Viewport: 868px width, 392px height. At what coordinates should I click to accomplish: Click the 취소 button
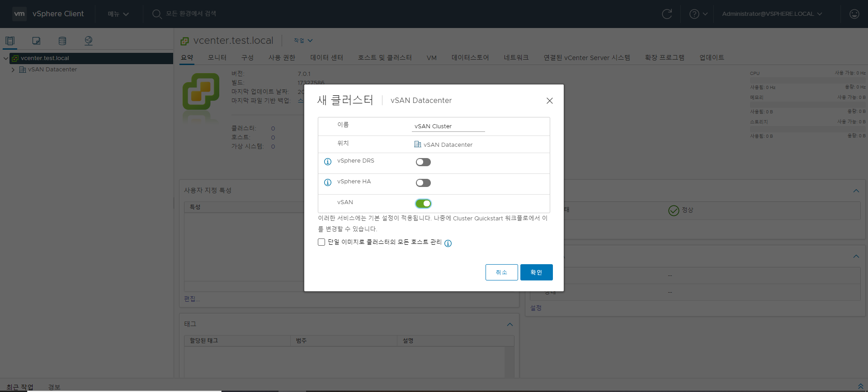[502, 272]
